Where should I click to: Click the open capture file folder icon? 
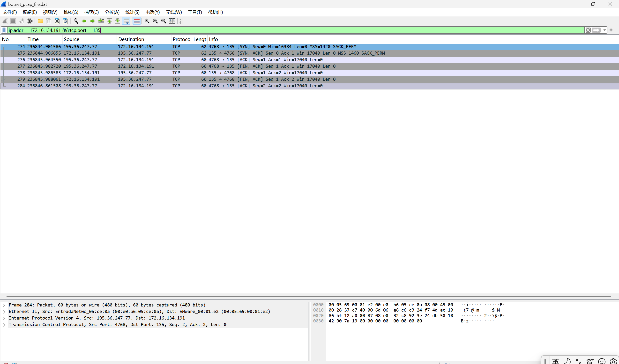click(x=40, y=21)
